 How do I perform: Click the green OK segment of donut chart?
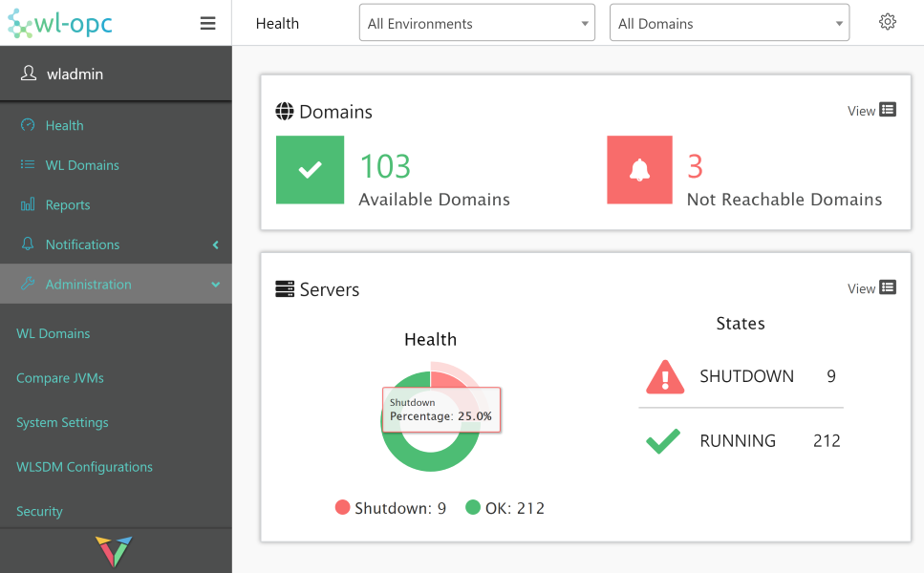tap(431, 462)
